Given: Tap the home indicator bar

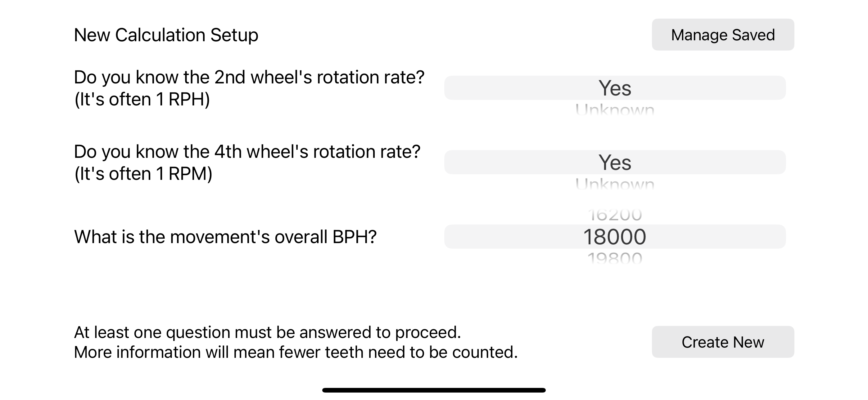Looking at the screenshot, I should 434,390.
